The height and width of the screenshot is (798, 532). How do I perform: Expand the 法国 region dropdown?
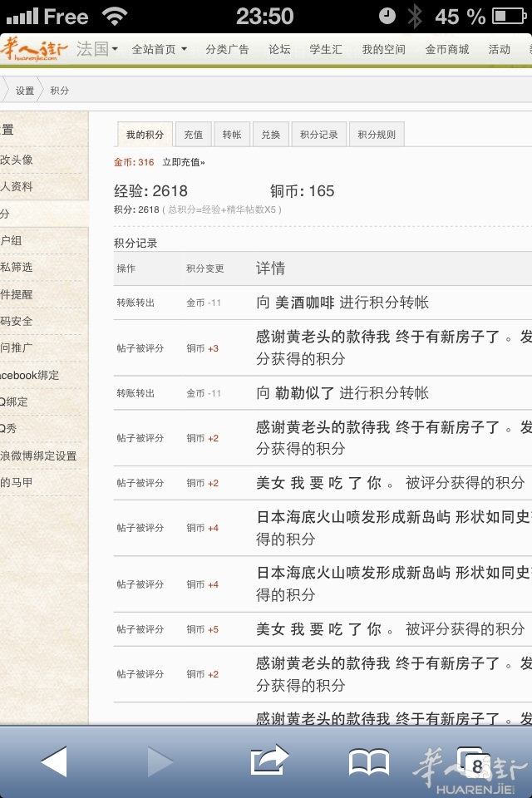[x=97, y=49]
